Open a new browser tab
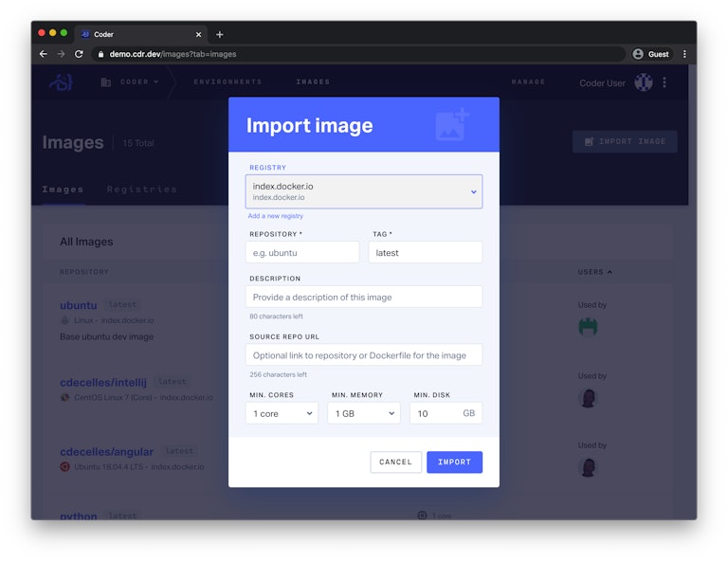 pyautogui.click(x=220, y=34)
